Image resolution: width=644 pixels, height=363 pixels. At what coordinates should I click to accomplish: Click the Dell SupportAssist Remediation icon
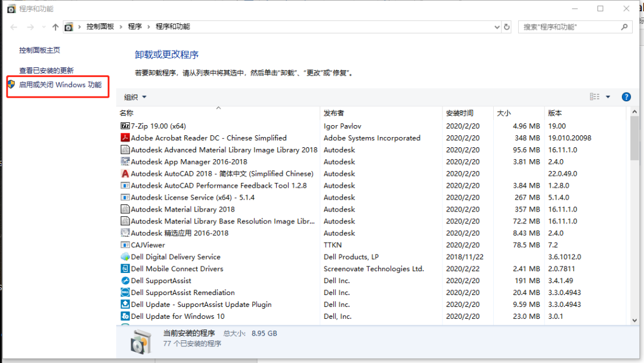point(125,293)
